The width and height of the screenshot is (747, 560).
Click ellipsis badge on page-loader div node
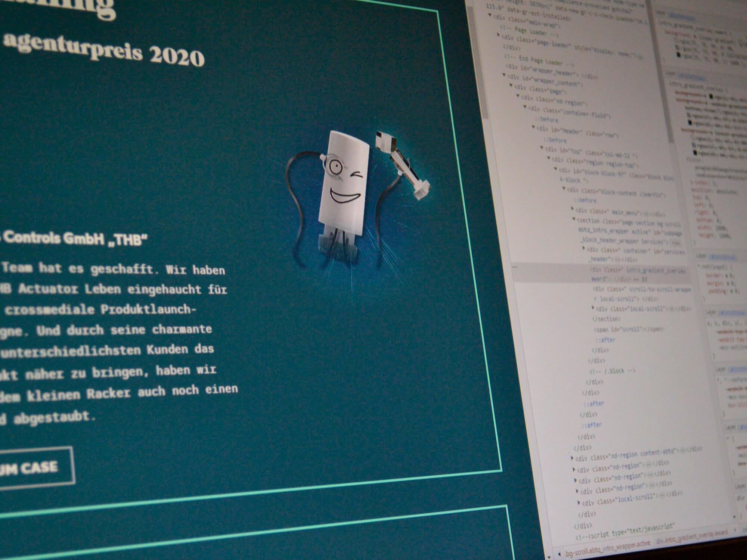(x=640, y=58)
